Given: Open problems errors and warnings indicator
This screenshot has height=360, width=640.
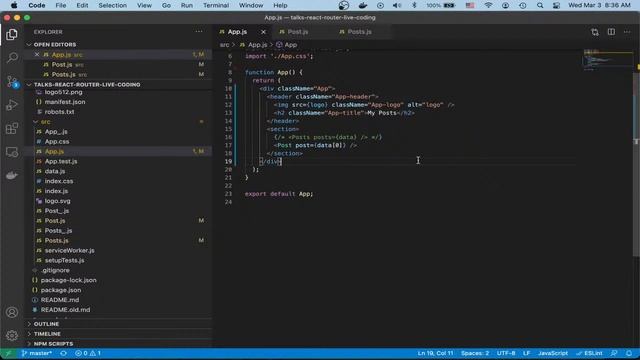Looking at the screenshot, I should point(88,353).
